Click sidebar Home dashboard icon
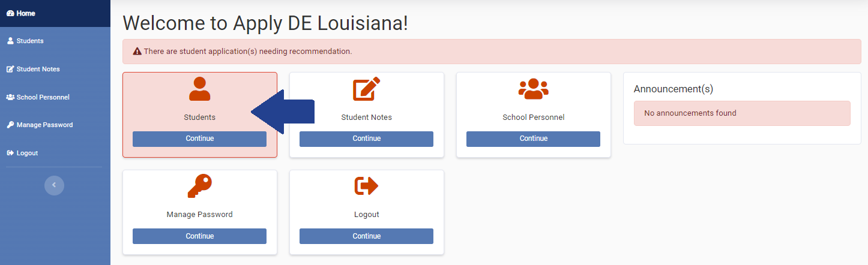 (10, 13)
